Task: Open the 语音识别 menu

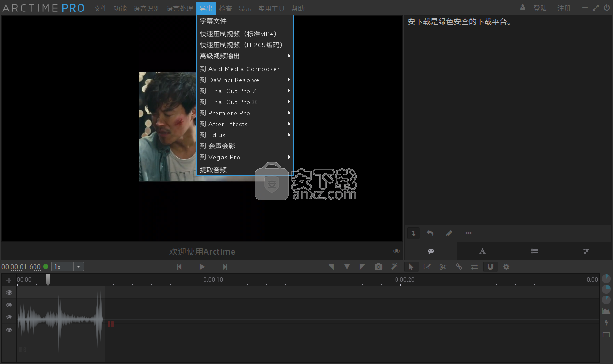Action: click(147, 8)
